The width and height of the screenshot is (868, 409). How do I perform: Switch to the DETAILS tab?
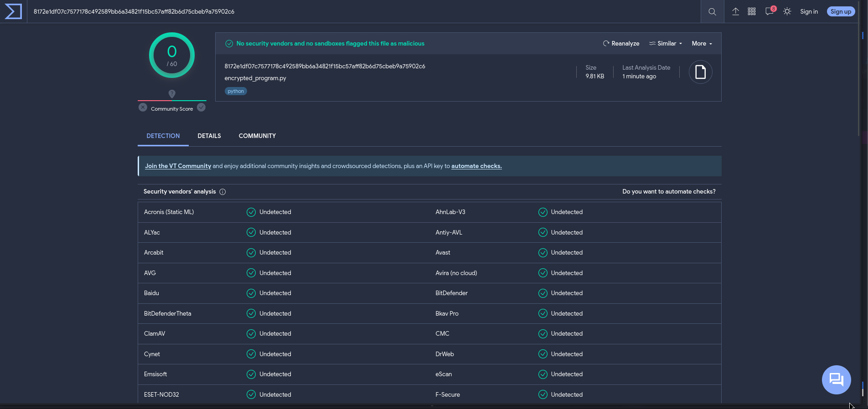point(209,136)
